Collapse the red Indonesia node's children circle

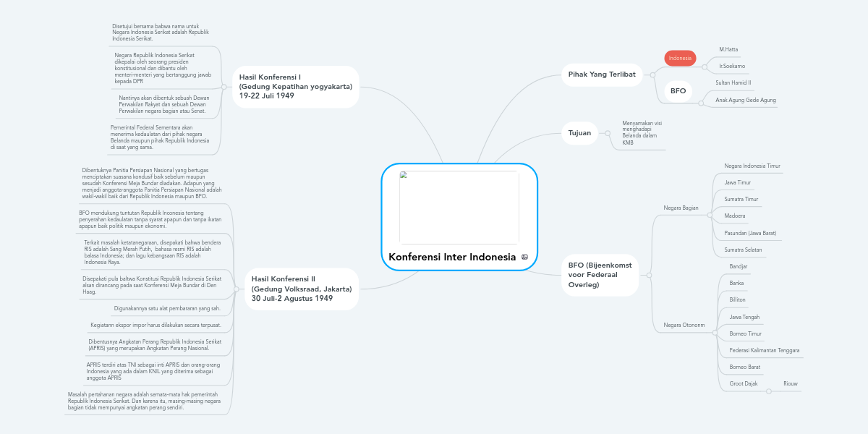705,67
